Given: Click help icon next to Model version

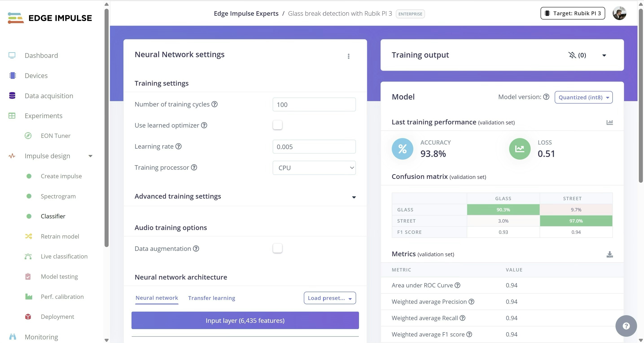Looking at the screenshot, I should tap(546, 97).
